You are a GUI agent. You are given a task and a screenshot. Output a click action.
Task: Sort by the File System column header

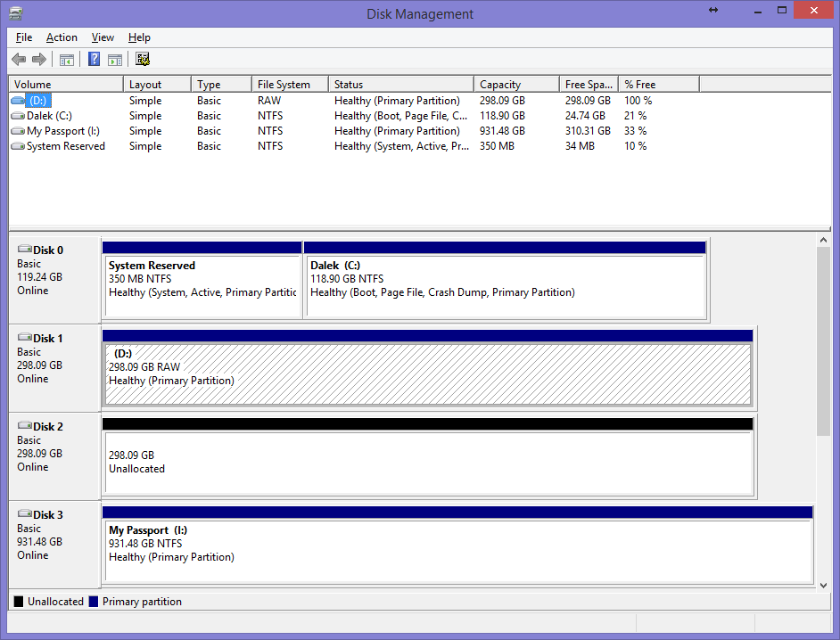click(x=291, y=85)
